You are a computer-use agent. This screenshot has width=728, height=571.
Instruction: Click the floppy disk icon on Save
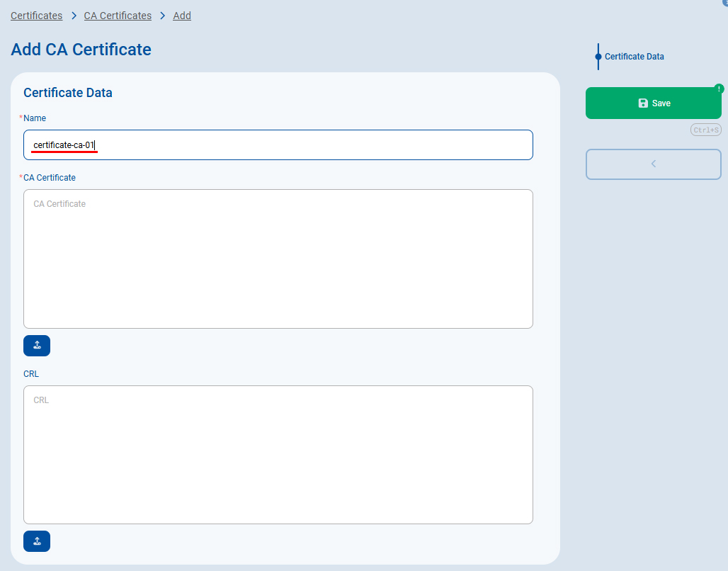pos(643,103)
